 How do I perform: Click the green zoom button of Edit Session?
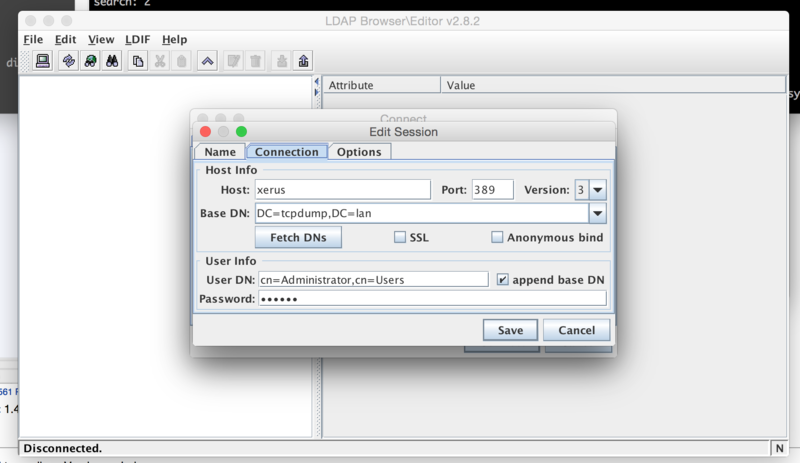coord(241,132)
